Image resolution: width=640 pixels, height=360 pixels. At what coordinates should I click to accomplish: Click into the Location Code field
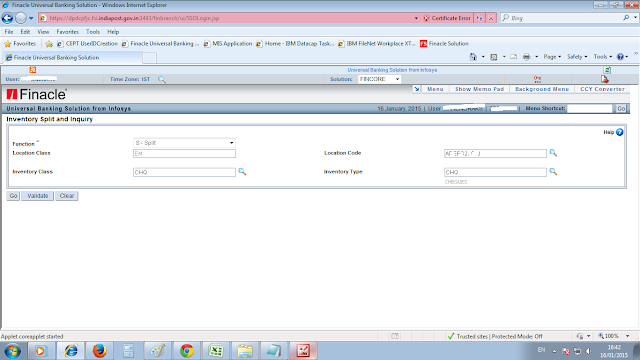pos(495,153)
